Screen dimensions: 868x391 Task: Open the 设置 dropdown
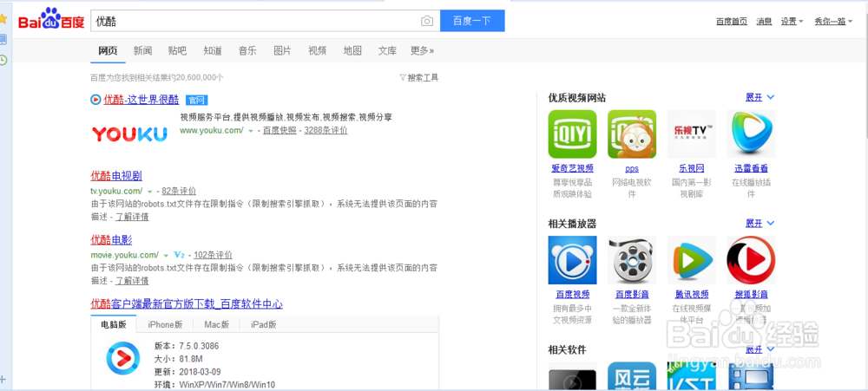point(792,22)
